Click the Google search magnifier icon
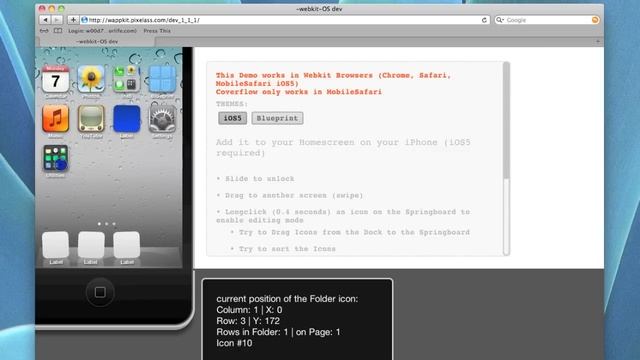Screen dimensions: 640x360 coord(499,20)
